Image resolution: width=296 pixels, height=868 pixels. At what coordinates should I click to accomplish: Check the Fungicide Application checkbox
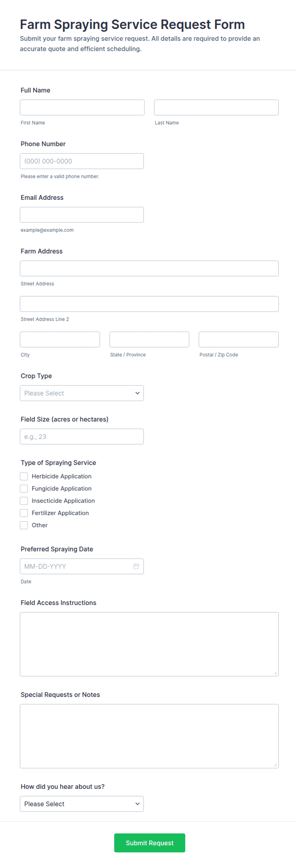24,488
